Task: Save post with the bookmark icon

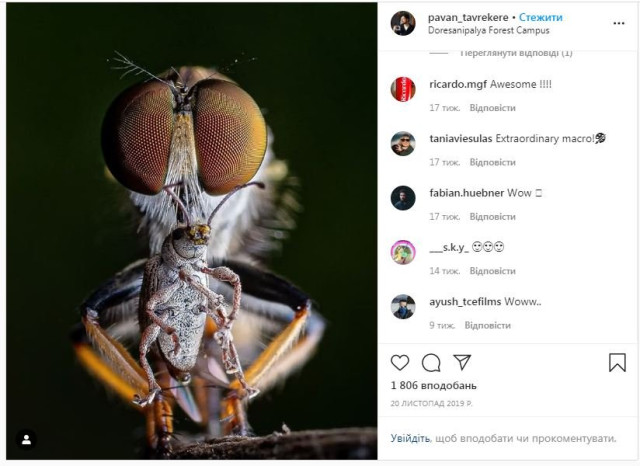Action: 617,362
